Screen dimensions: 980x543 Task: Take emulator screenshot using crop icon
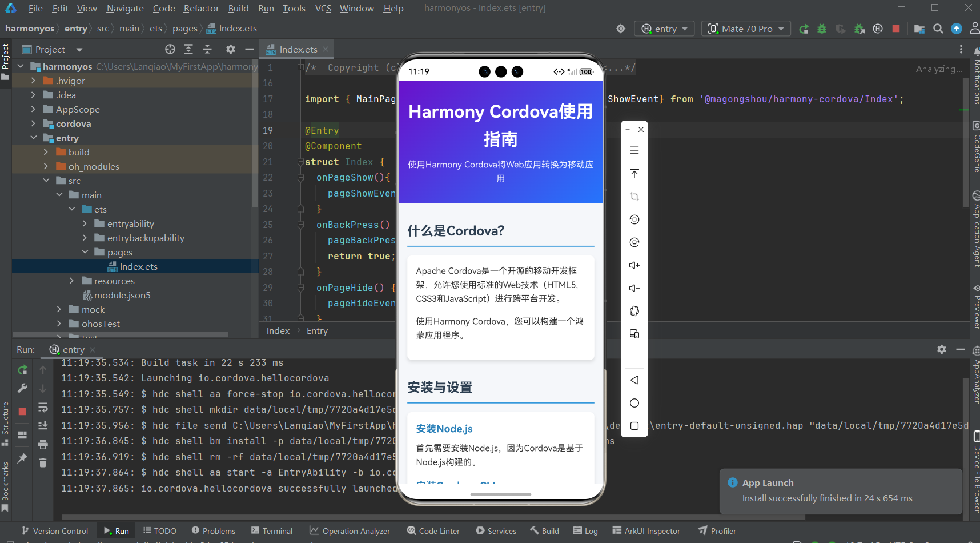pyautogui.click(x=634, y=197)
